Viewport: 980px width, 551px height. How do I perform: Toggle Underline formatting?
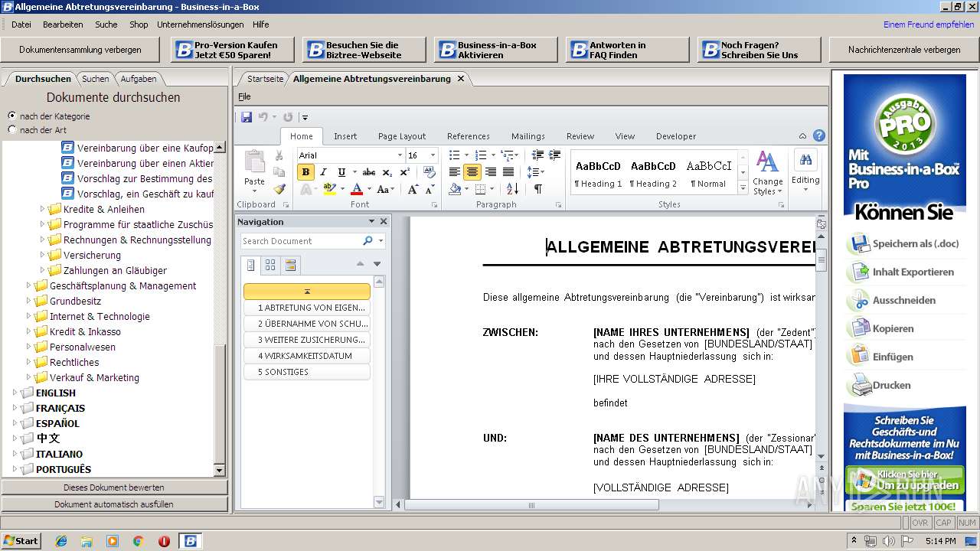(x=341, y=172)
